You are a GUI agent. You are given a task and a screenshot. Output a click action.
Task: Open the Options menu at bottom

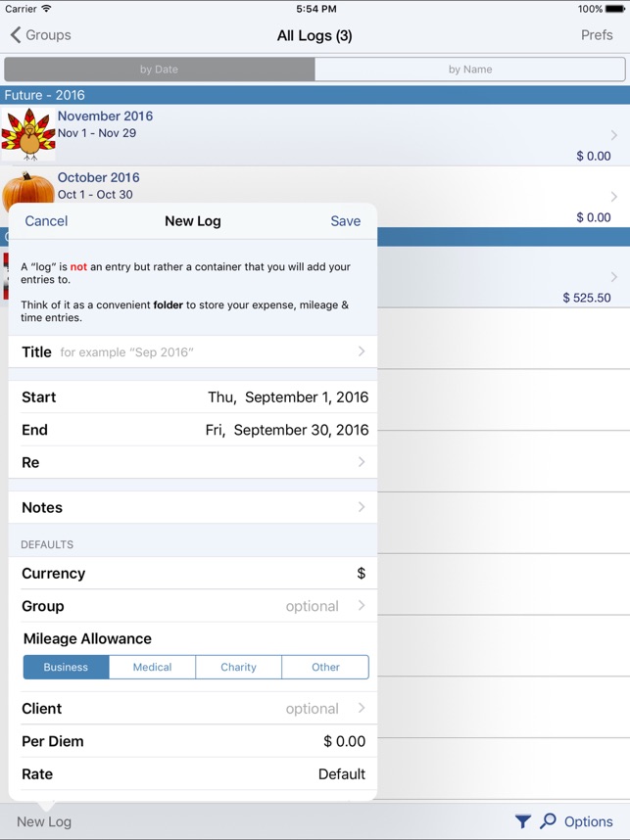[588, 821]
